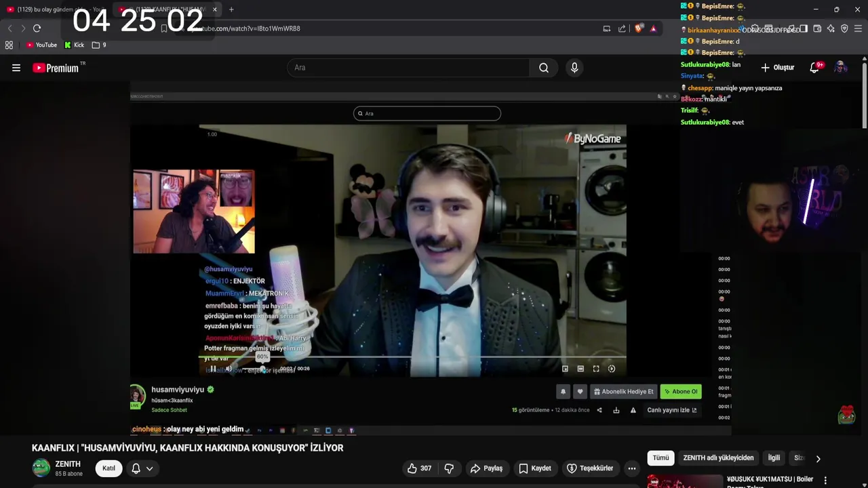This screenshot has width=868, height=488.
Task: Click the Brave Rewards triangle icon
Action: coord(653,28)
